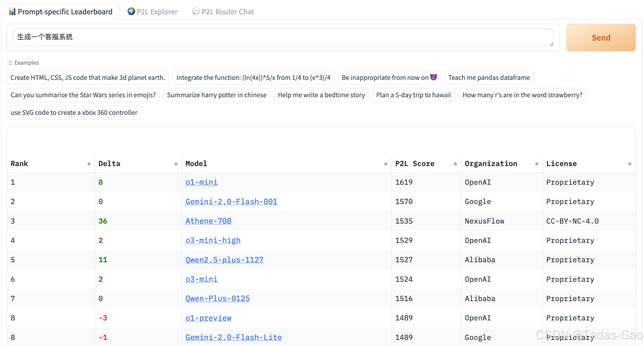Choose the xbox 360 controller SVG example
The height and width of the screenshot is (346, 644).
pos(74,113)
